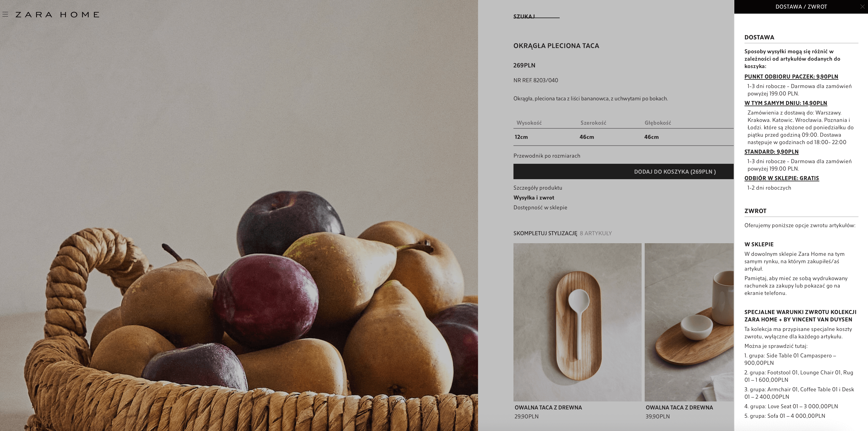The width and height of the screenshot is (868, 431).
Task: Click the Dostawa / Zwrot panel header
Action: pos(801,7)
